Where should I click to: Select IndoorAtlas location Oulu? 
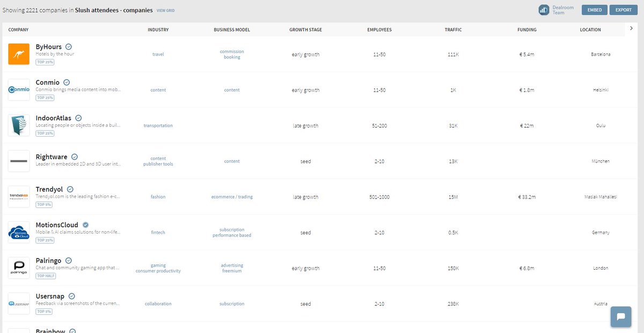[601, 125]
